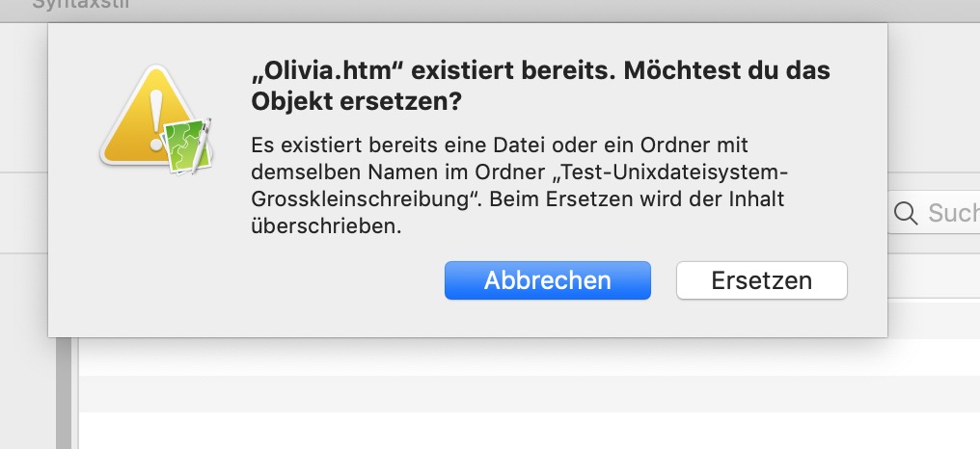Click "Objekt ersetzen?" heading line
The image size is (980, 449).
click(x=356, y=100)
